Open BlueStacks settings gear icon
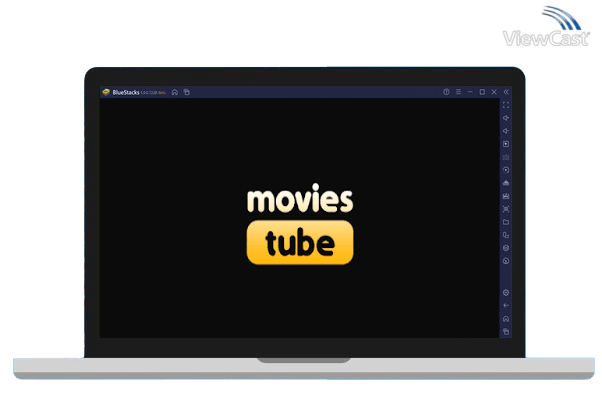This screenshot has height=414, width=602. point(506,293)
